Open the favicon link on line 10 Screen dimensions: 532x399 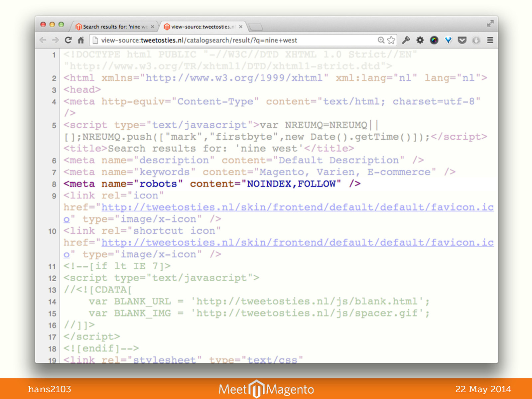pyautogui.click(x=279, y=248)
